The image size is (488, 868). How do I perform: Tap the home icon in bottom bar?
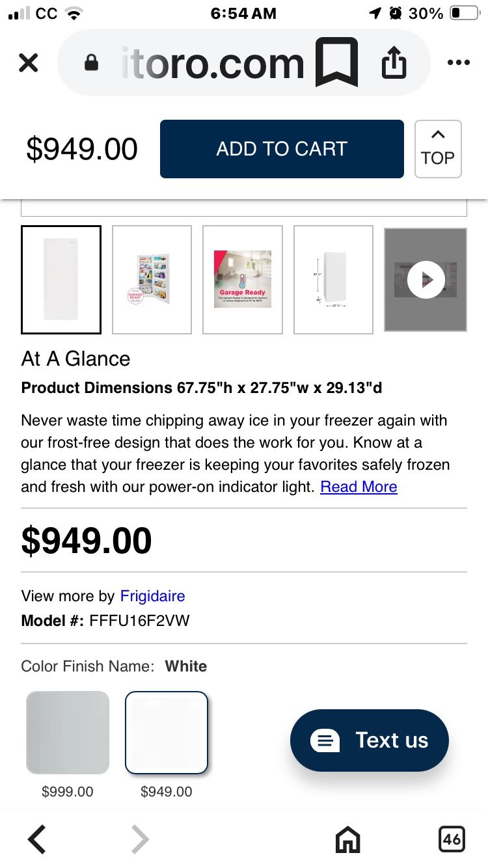347,839
